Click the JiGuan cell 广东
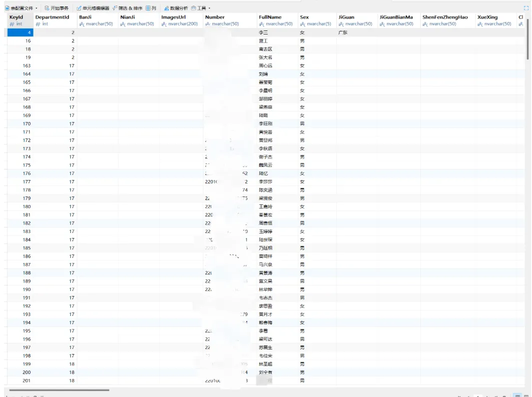Image resolution: width=532 pixels, height=397 pixels. [357, 32]
